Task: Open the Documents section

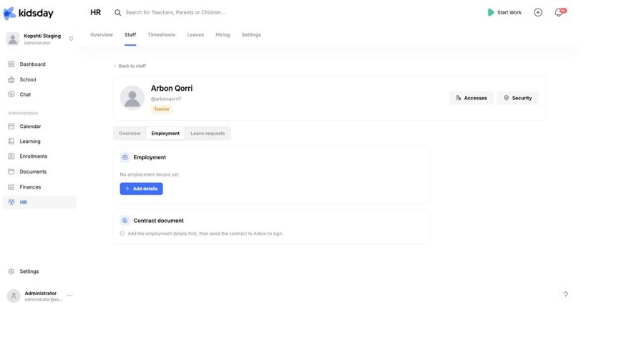Action: [x=39, y=171]
